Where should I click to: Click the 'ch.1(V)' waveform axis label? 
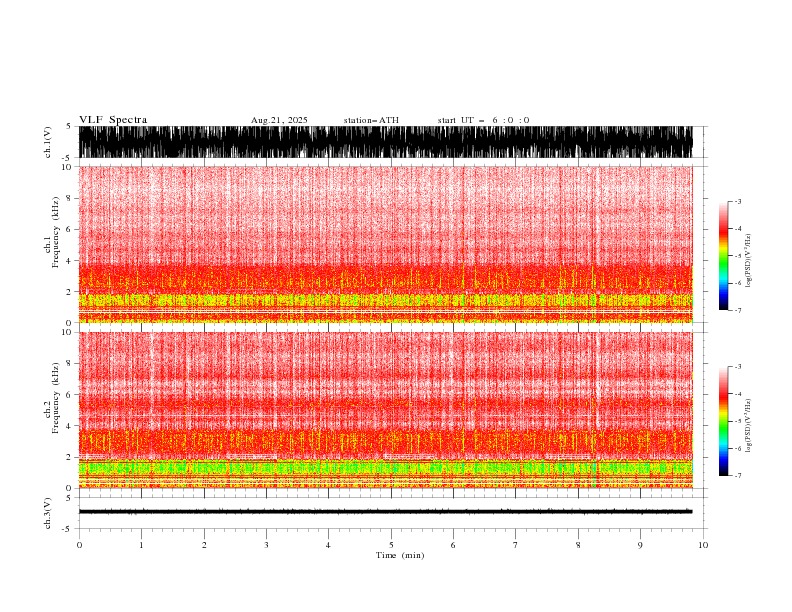tap(48, 142)
